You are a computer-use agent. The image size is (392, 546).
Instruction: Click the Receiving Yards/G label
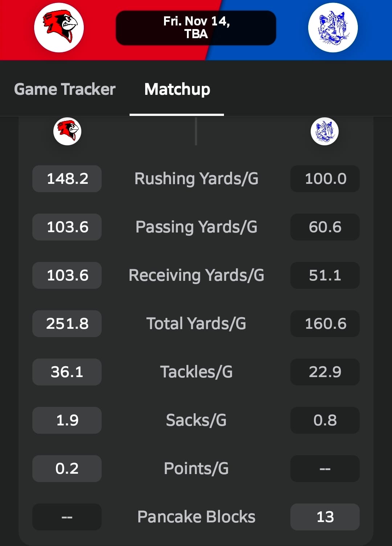[x=196, y=275]
